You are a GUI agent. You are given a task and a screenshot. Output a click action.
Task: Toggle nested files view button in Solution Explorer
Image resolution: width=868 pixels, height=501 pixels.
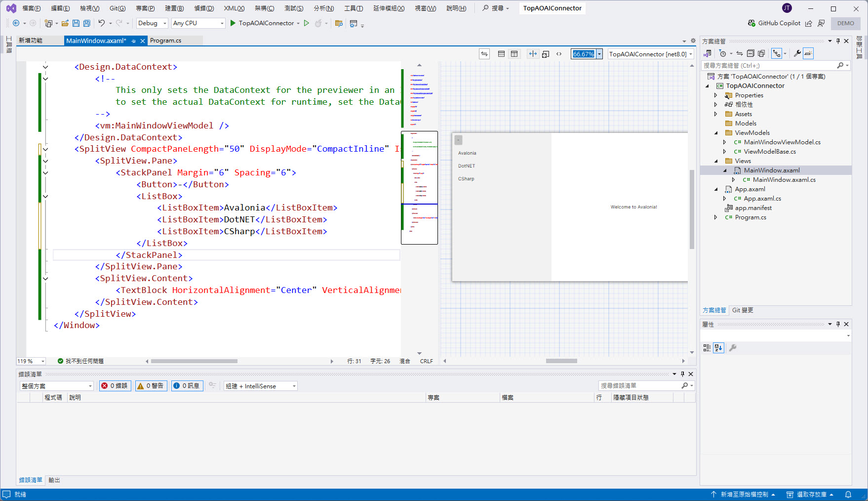[x=777, y=53]
